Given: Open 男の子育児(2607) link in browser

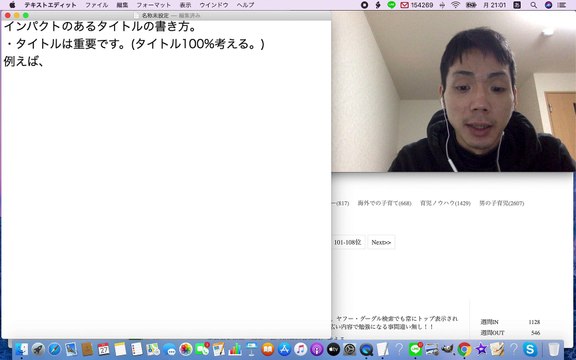Looking at the screenshot, I should click(x=501, y=203).
